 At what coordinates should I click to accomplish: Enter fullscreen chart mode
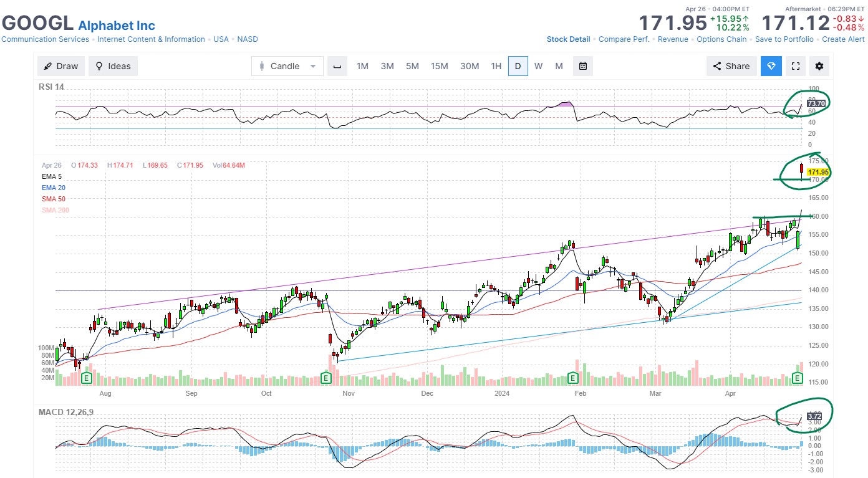click(795, 66)
